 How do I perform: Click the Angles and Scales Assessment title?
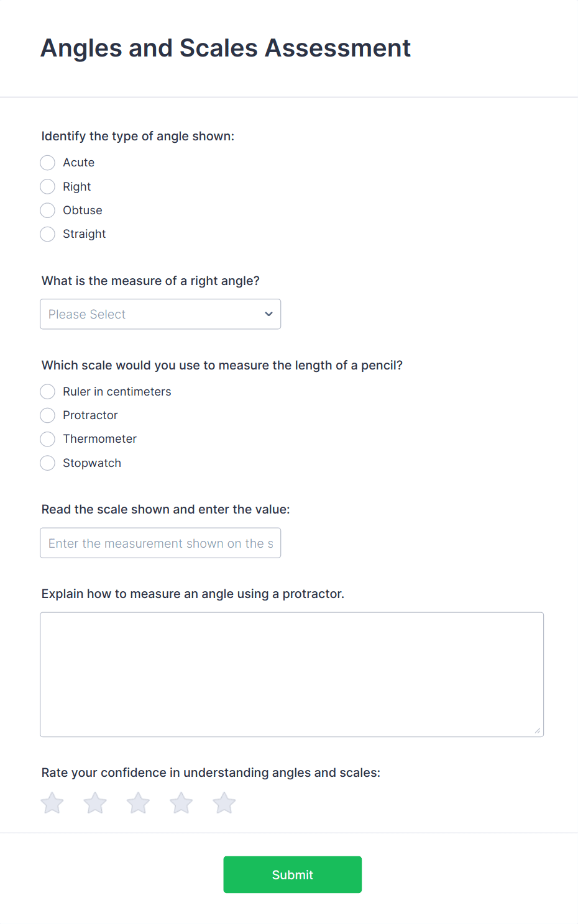coord(226,48)
